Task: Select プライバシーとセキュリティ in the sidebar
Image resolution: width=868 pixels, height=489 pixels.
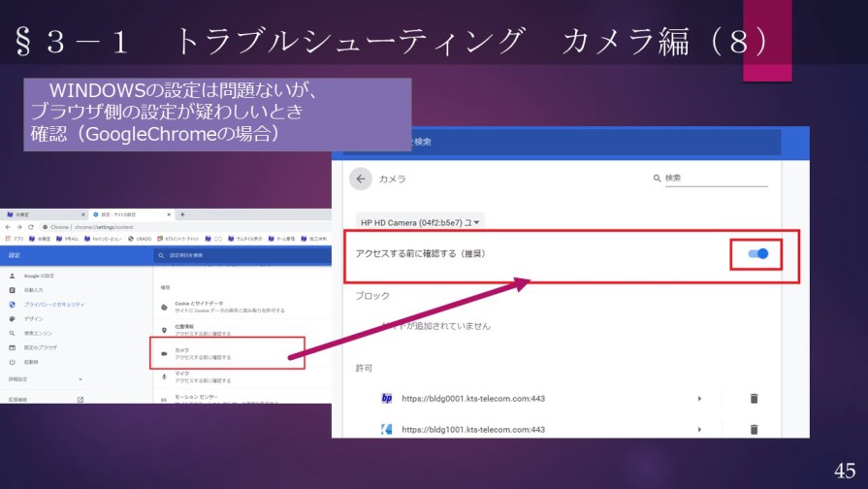Action: pos(53,304)
